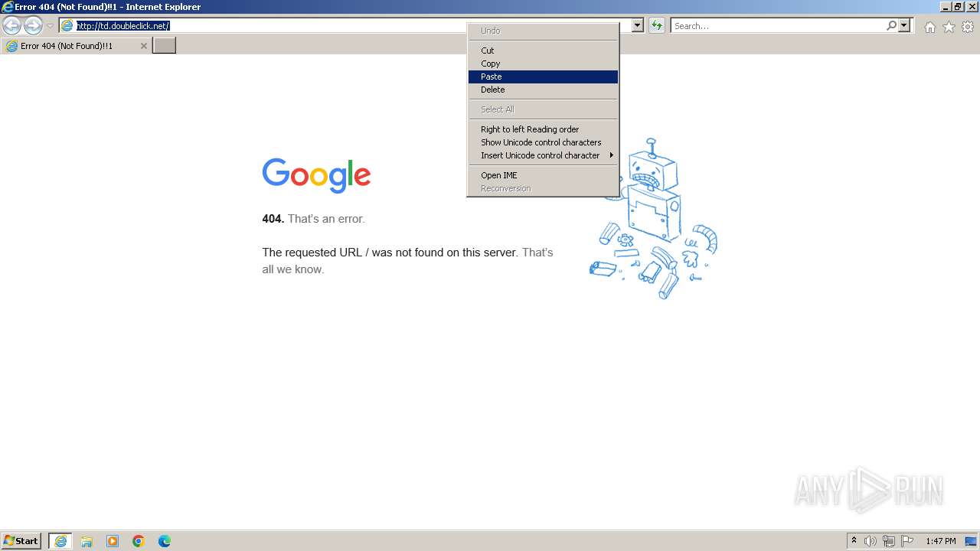Choose Open IME from context menu
980x551 pixels.
[543, 175]
